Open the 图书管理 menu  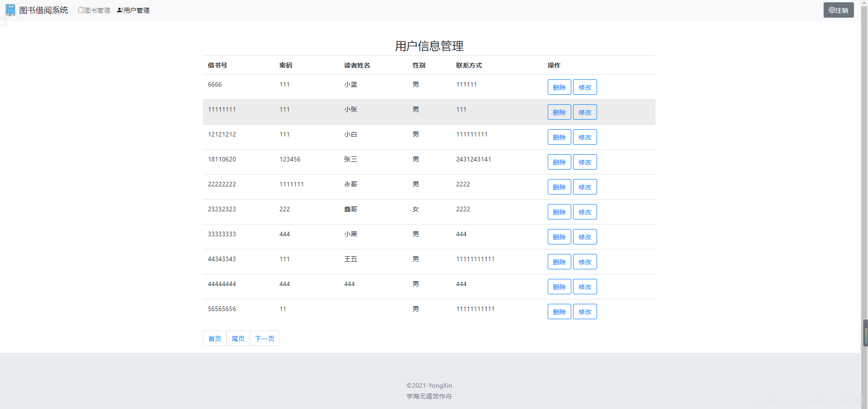(96, 10)
